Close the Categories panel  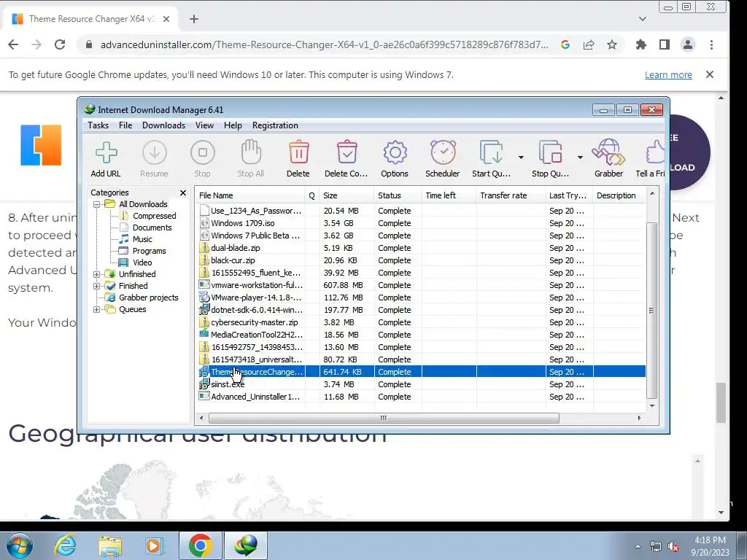coord(183,192)
